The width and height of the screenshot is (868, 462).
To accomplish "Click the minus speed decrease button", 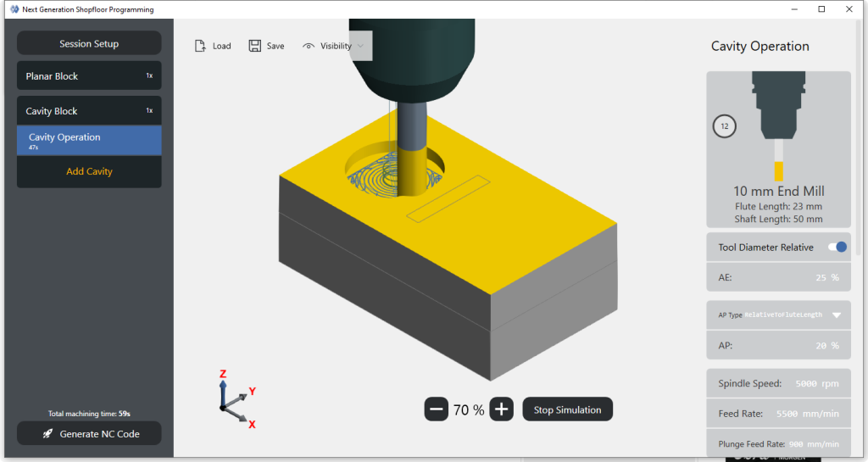I will point(437,409).
